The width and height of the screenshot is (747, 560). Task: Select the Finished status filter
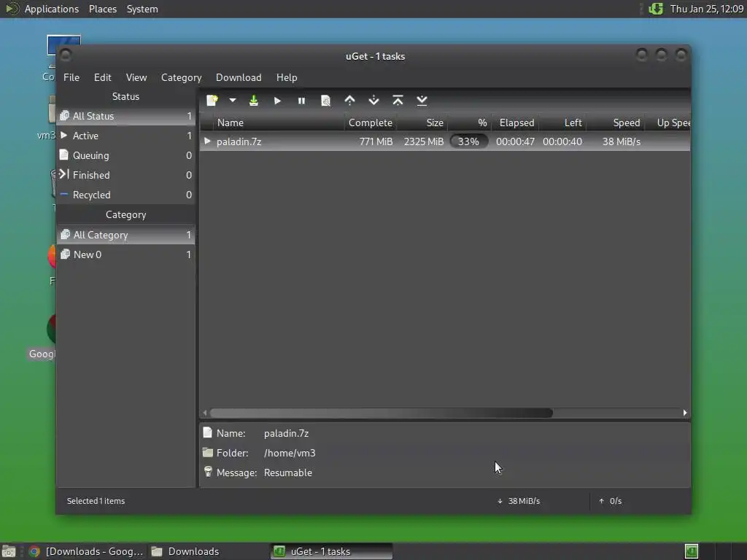[x=125, y=175]
